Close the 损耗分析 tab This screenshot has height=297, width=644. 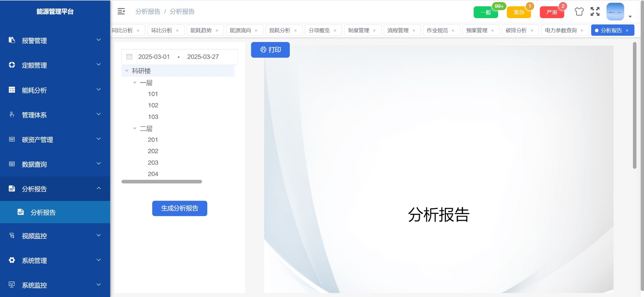click(296, 31)
